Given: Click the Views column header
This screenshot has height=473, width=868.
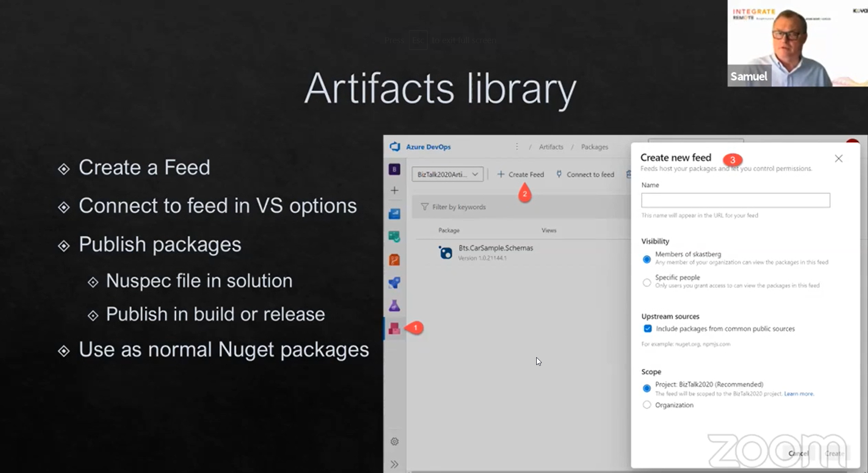Looking at the screenshot, I should [549, 230].
